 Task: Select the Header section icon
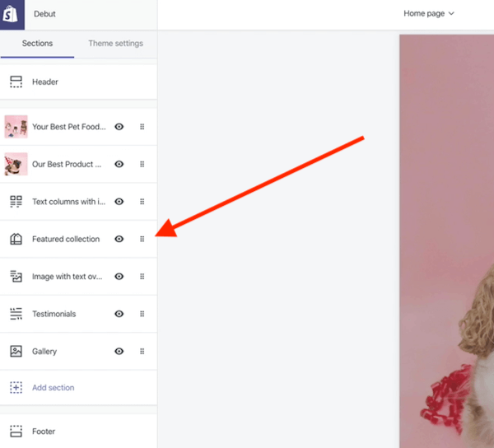click(x=16, y=82)
